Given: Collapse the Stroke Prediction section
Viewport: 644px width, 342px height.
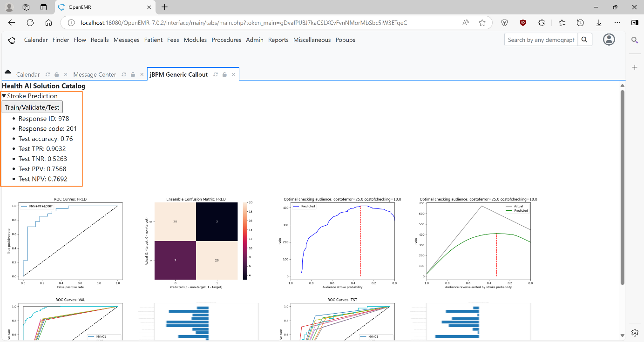Looking at the screenshot, I should tap(4, 96).
